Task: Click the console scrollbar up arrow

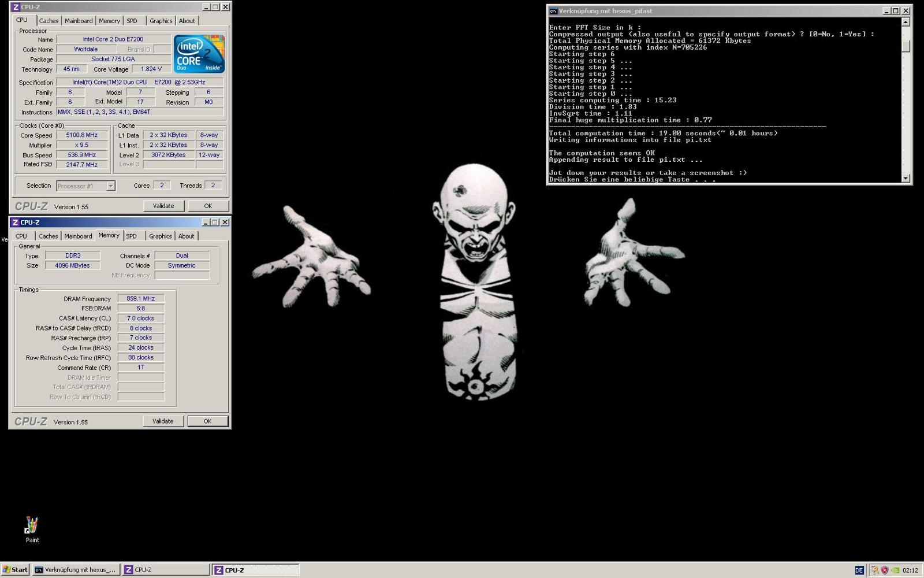Action: pyautogui.click(x=906, y=22)
